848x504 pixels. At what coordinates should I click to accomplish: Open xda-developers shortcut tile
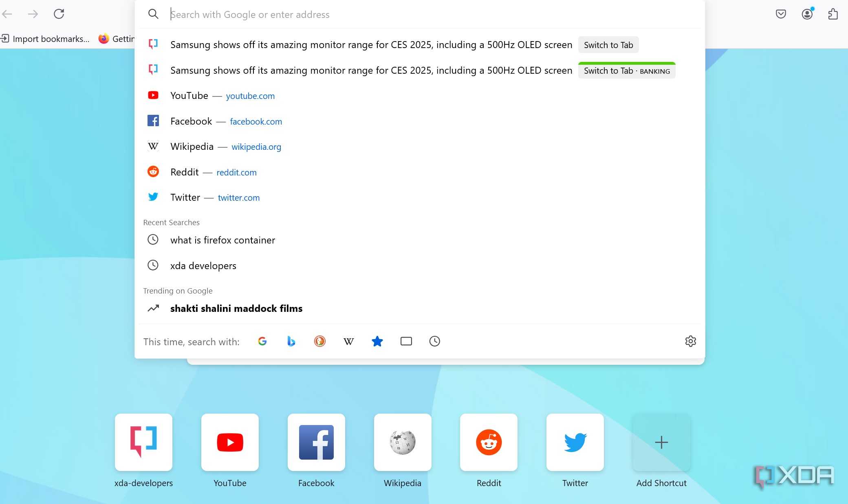click(143, 442)
